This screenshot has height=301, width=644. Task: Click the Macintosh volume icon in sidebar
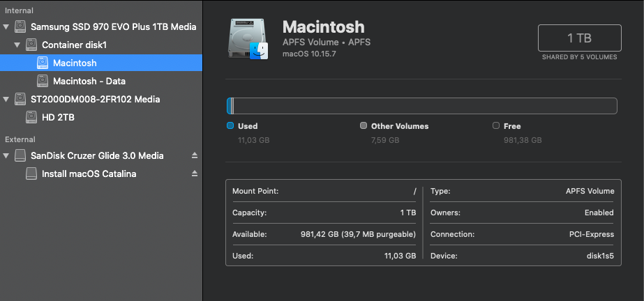pyautogui.click(x=43, y=63)
